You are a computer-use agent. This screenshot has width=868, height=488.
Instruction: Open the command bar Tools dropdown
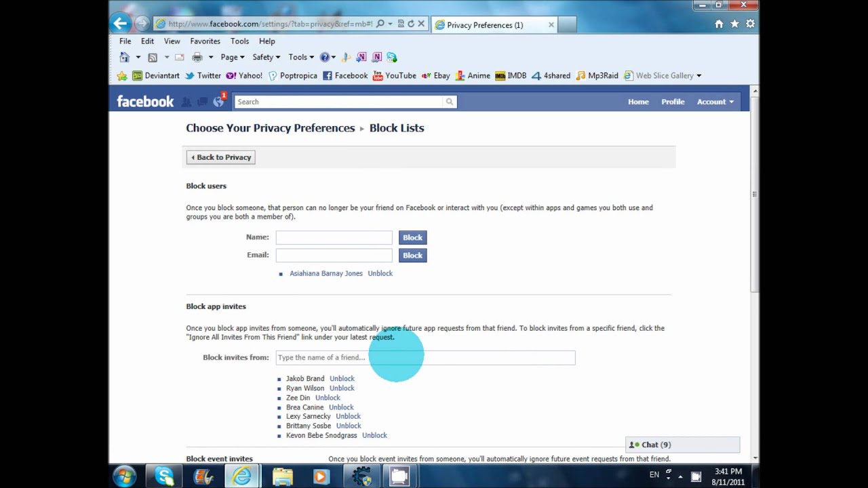(x=301, y=57)
